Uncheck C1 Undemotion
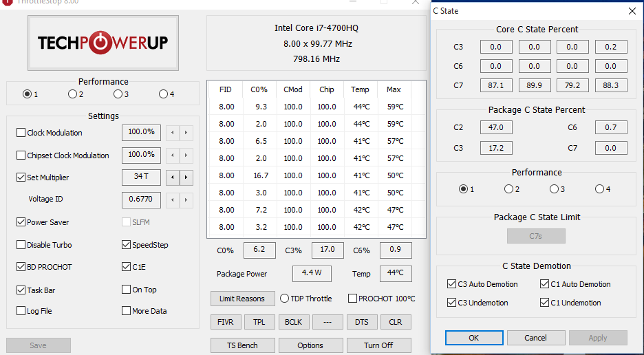The height and width of the screenshot is (355, 644). click(x=545, y=303)
